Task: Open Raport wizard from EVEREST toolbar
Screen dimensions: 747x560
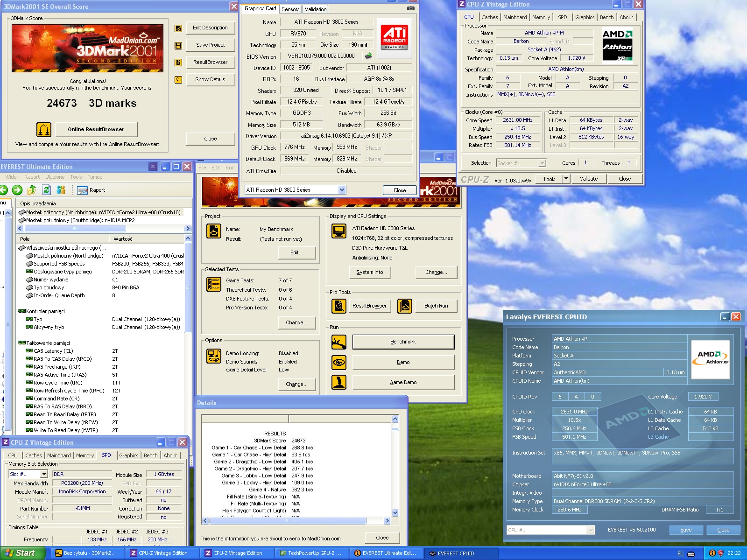Action: (x=91, y=190)
